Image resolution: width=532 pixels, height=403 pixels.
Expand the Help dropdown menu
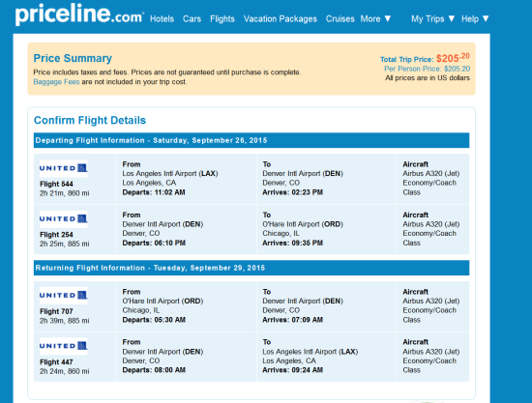475,18
